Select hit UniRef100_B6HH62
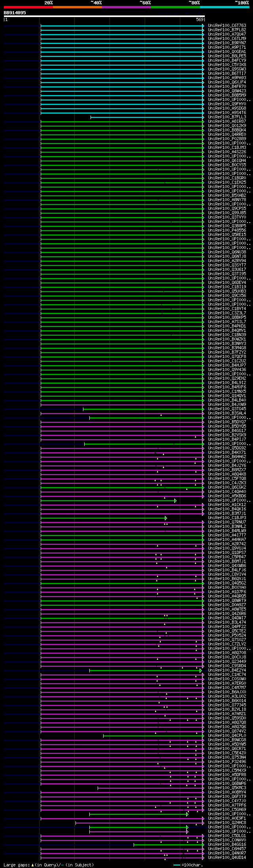 (x=227, y=457)
